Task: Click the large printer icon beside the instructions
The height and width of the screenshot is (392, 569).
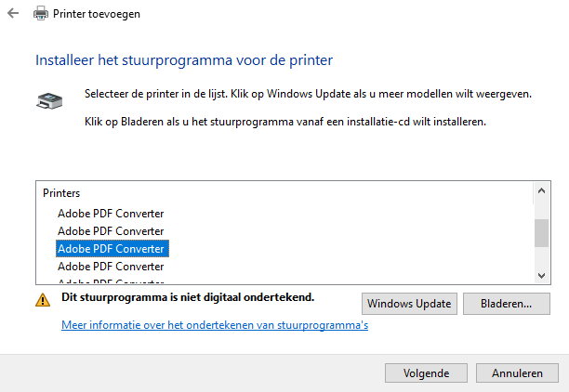Action: (48, 101)
